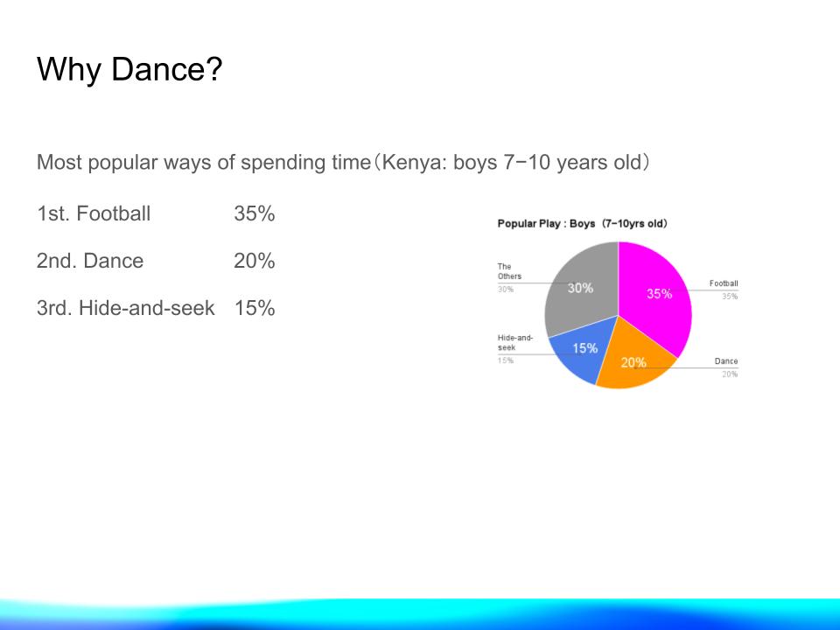Image resolution: width=840 pixels, height=630 pixels.
Task: Click "The Others" callout label left of chart
Action: [508, 271]
